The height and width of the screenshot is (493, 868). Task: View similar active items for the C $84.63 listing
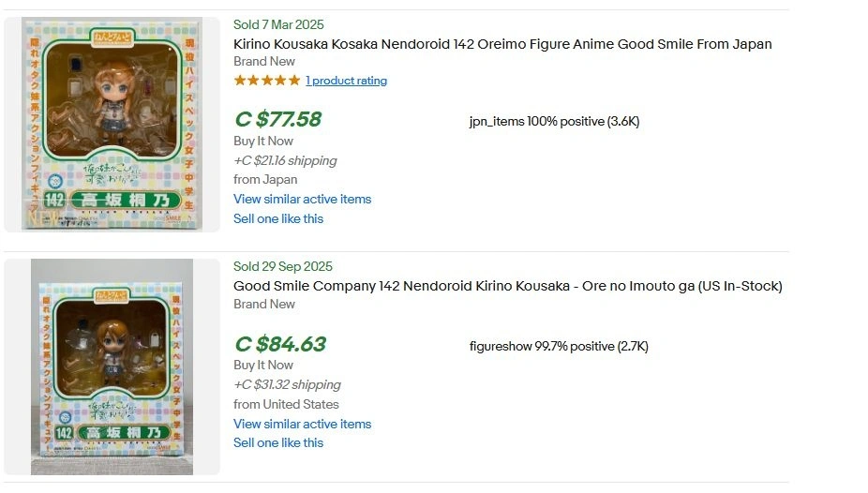coord(302,424)
